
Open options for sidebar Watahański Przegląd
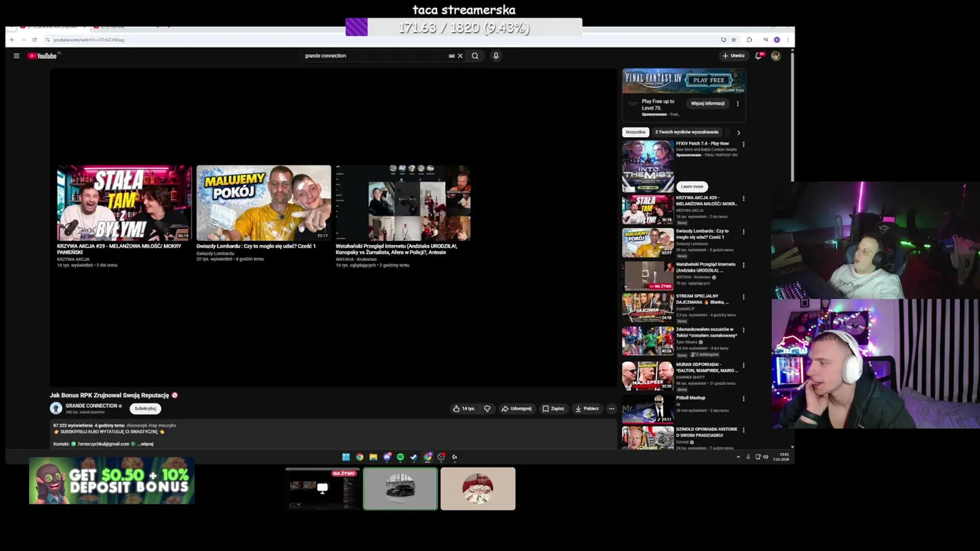coord(743,266)
